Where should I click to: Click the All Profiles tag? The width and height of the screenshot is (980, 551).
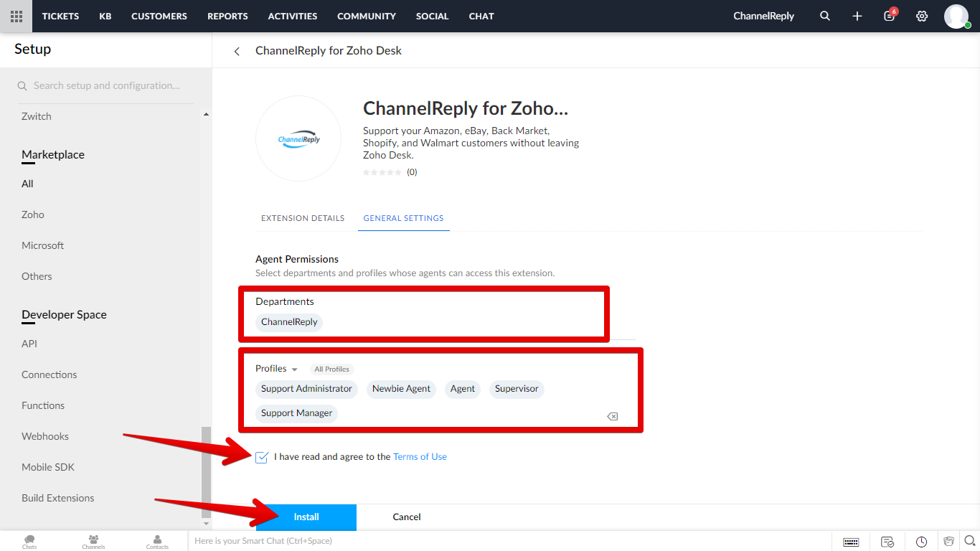[x=331, y=369]
